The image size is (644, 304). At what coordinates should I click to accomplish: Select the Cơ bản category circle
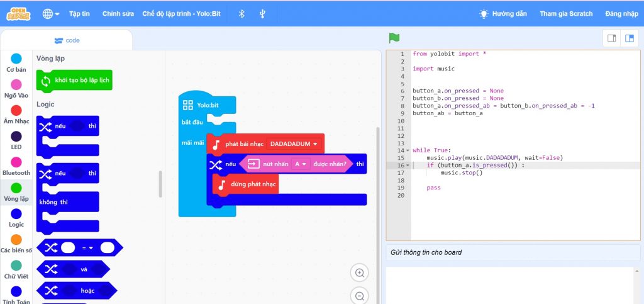[x=16, y=59]
